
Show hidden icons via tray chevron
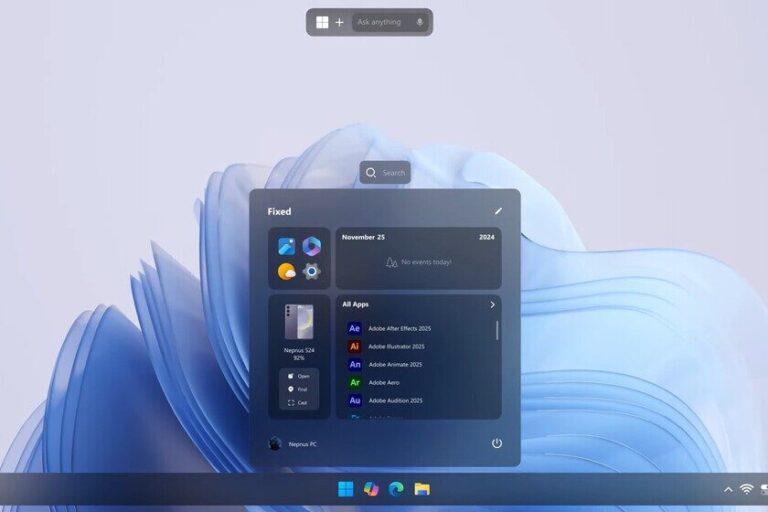coord(728,489)
